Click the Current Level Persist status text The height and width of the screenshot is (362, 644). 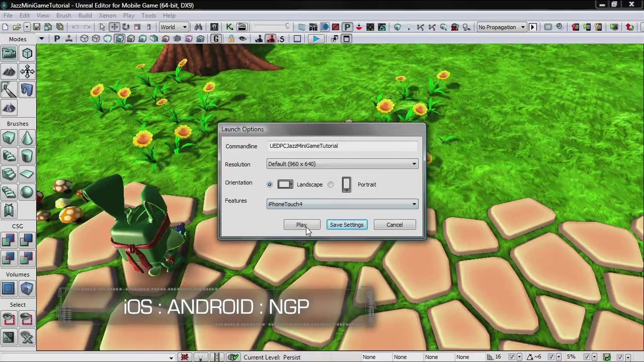(x=272, y=357)
